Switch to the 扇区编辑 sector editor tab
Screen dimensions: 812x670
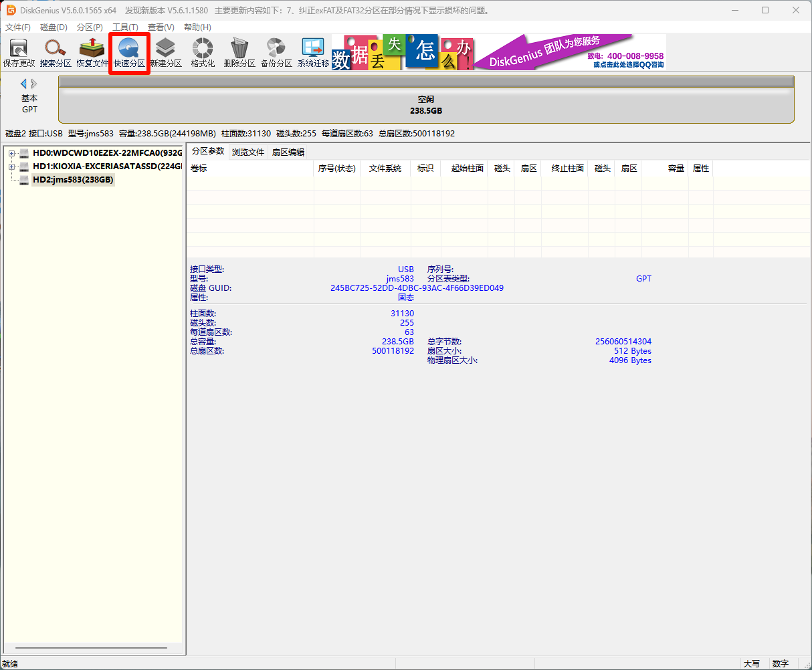(x=288, y=152)
